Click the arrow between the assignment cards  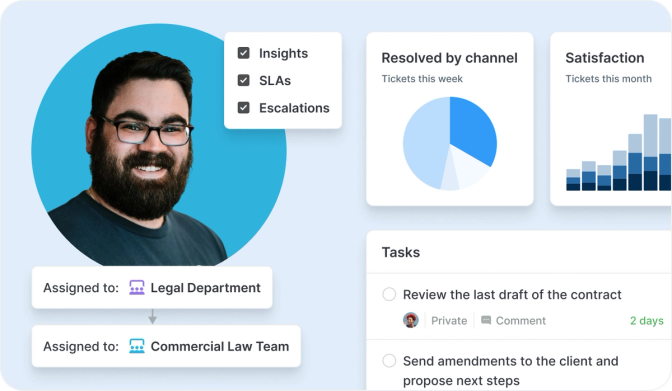tap(152, 316)
